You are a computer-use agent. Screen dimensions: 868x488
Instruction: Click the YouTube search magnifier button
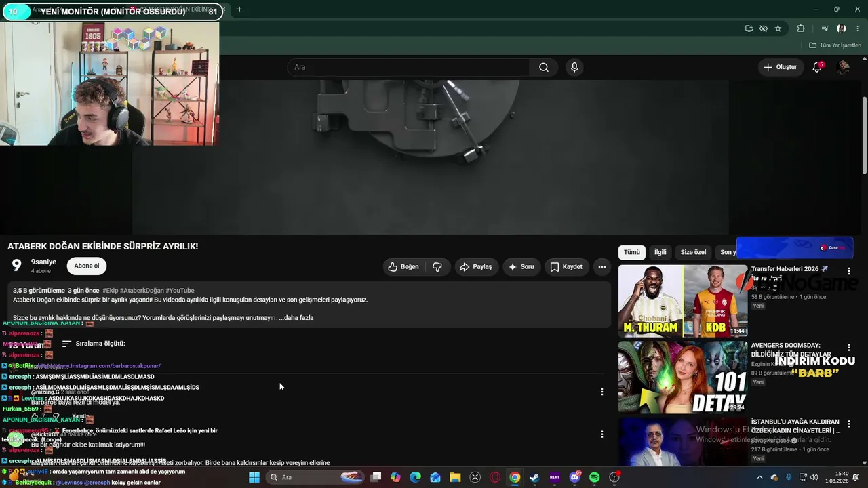pos(543,67)
